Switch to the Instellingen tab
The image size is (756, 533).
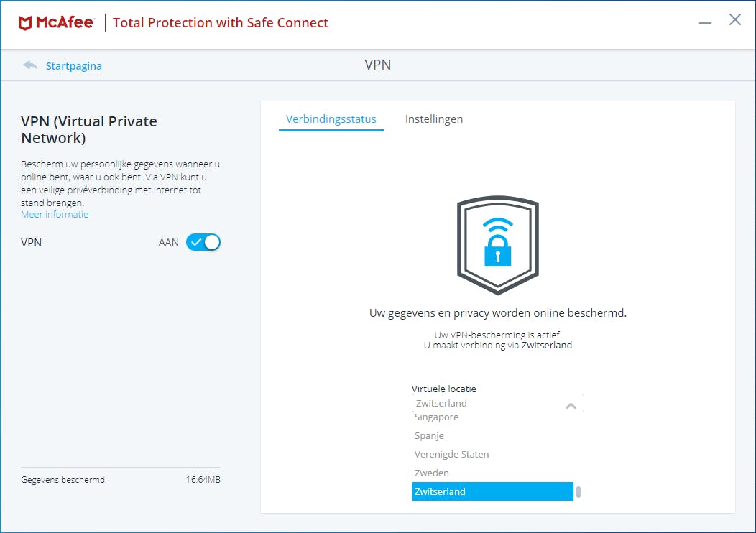click(434, 119)
